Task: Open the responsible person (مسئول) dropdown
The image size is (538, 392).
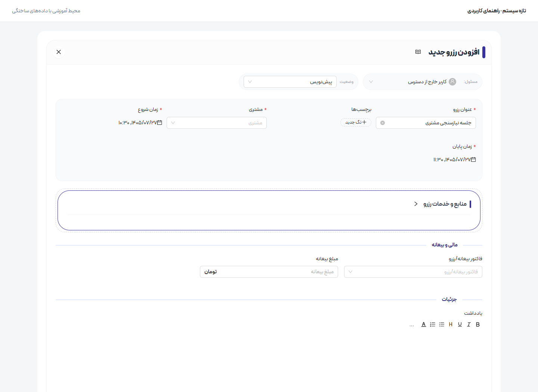Action: [x=423, y=82]
